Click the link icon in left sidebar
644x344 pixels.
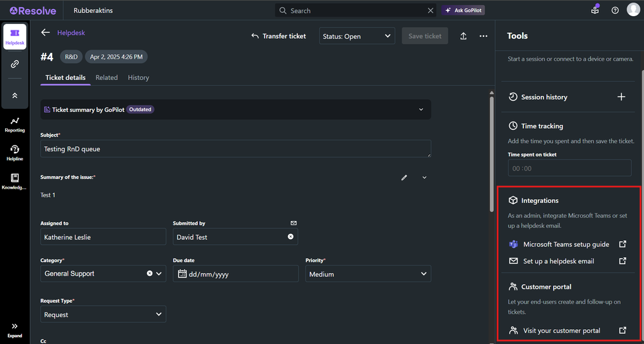15,64
